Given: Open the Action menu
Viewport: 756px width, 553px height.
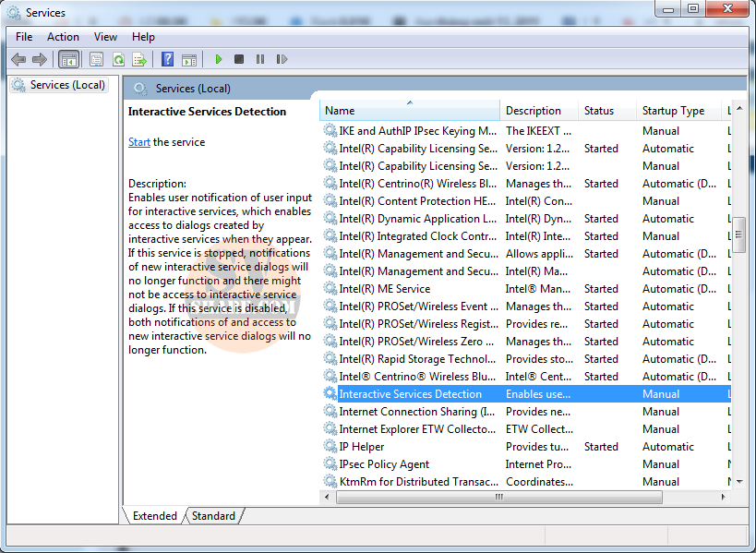Looking at the screenshot, I should (62, 37).
